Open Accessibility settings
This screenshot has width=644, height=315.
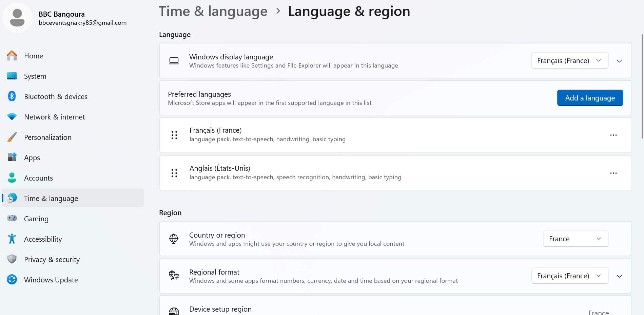pos(73,239)
